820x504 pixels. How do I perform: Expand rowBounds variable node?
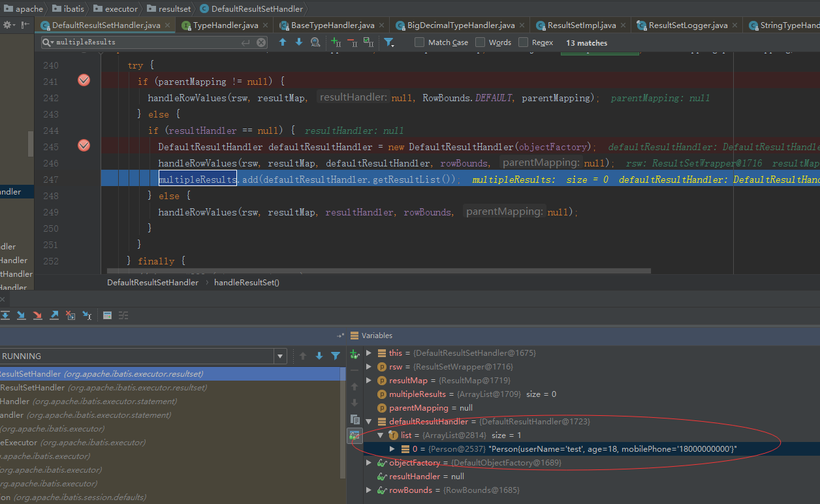tap(369, 490)
